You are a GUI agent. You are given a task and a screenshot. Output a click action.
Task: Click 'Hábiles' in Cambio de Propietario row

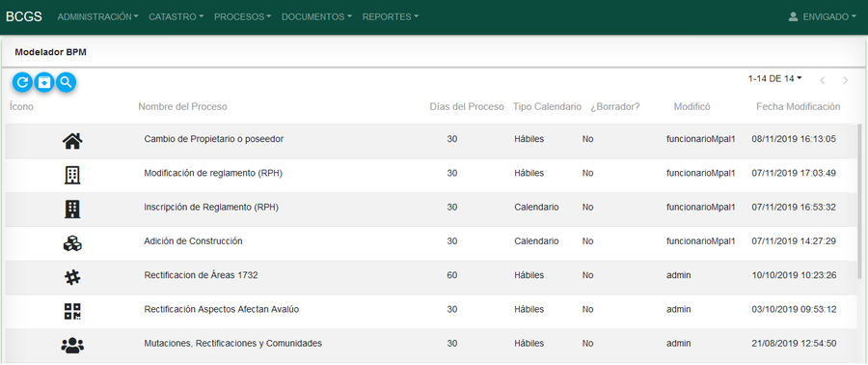coord(529,139)
